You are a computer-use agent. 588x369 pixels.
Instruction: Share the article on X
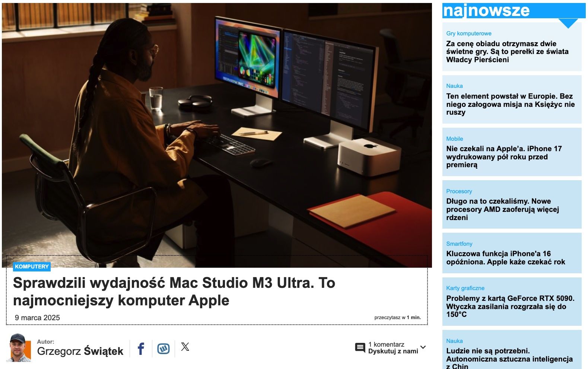(x=185, y=347)
